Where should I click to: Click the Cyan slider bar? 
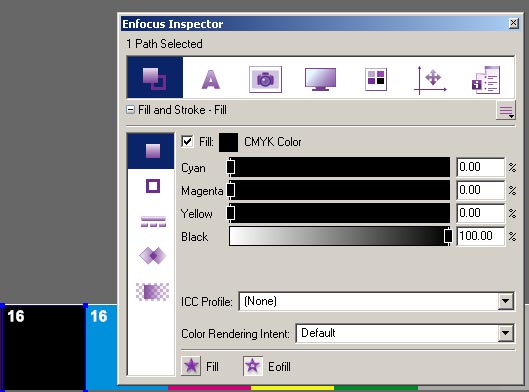[x=339, y=167]
